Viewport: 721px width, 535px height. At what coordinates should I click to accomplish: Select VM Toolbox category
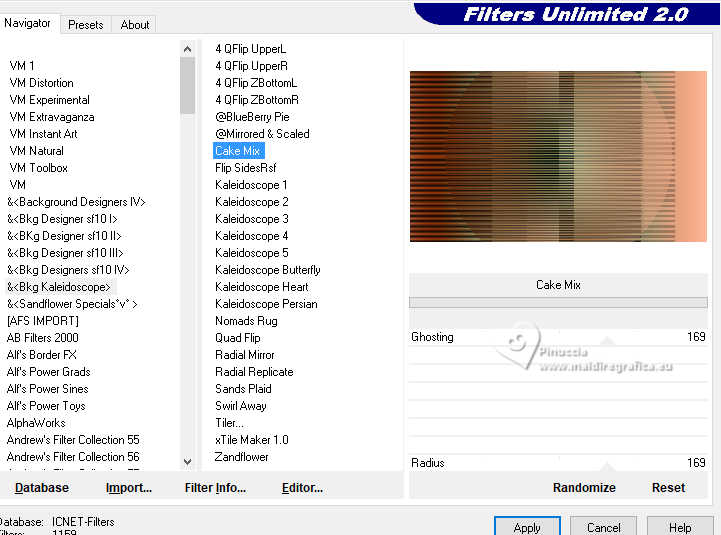click(38, 168)
